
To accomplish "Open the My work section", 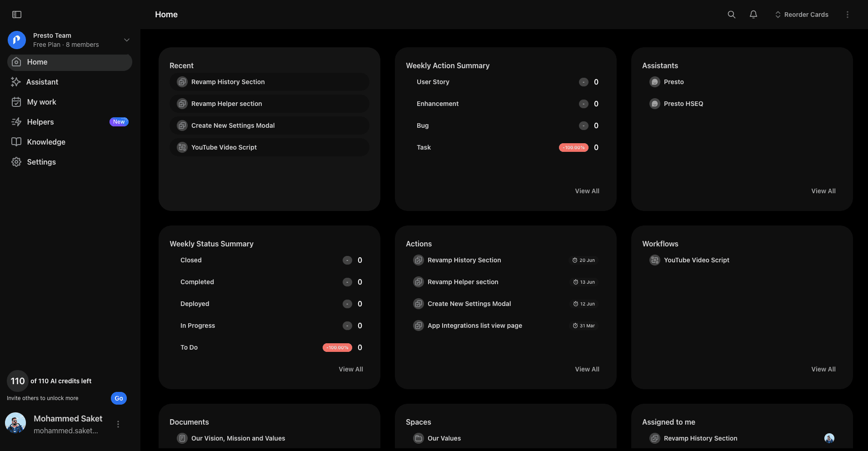I will click(x=41, y=102).
